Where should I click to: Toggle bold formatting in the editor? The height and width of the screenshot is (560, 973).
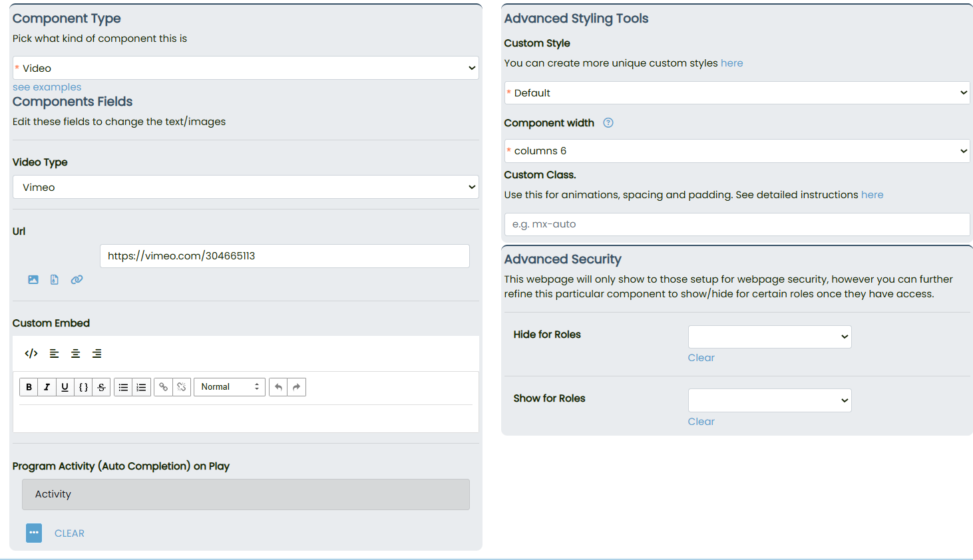click(x=29, y=387)
